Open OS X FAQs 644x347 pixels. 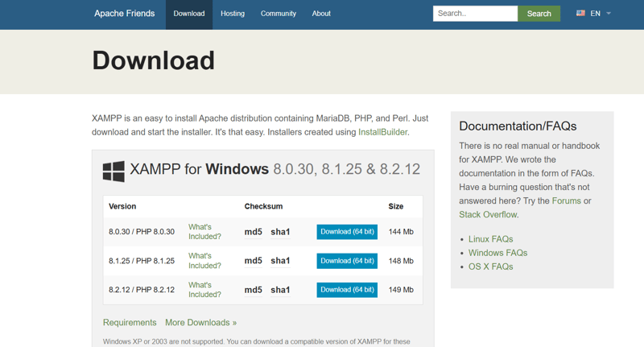490,266
